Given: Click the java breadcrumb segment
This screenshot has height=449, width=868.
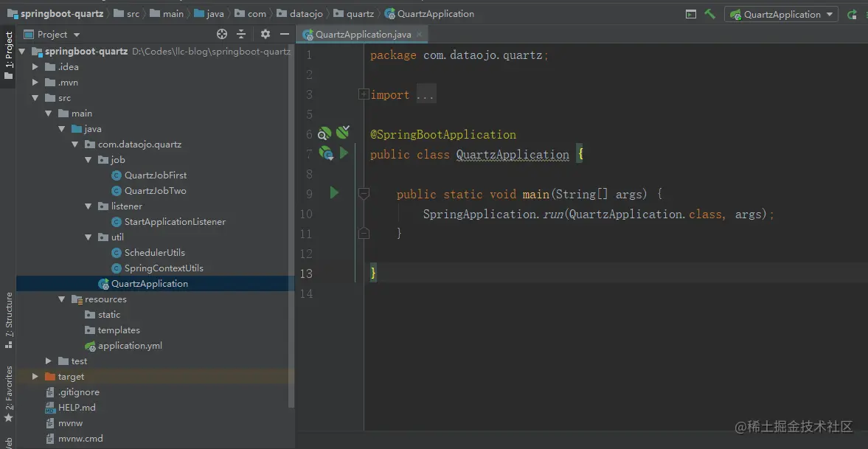Looking at the screenshot, I should coord(215,14).
